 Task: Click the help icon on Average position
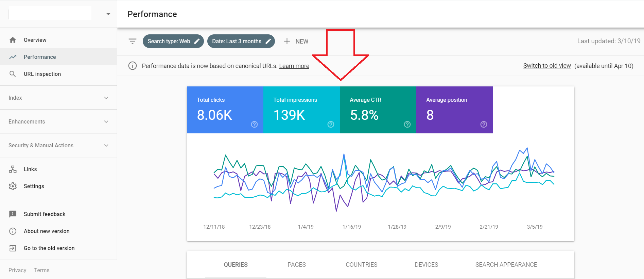pos(484,125)
